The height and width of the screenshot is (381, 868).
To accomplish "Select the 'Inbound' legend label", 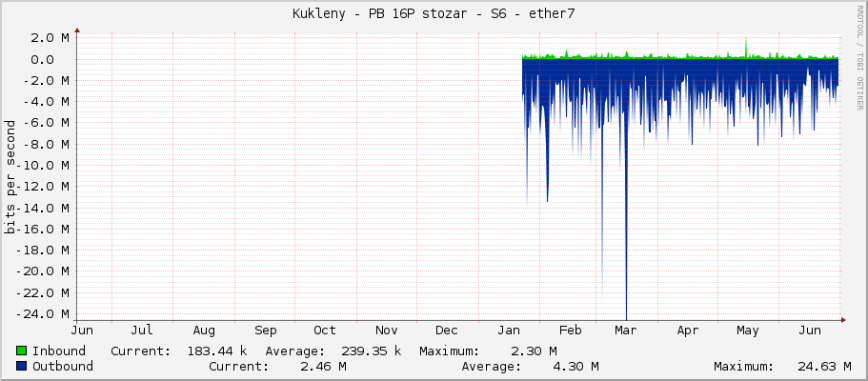I will pyautogui.click(x=59, y=351).
